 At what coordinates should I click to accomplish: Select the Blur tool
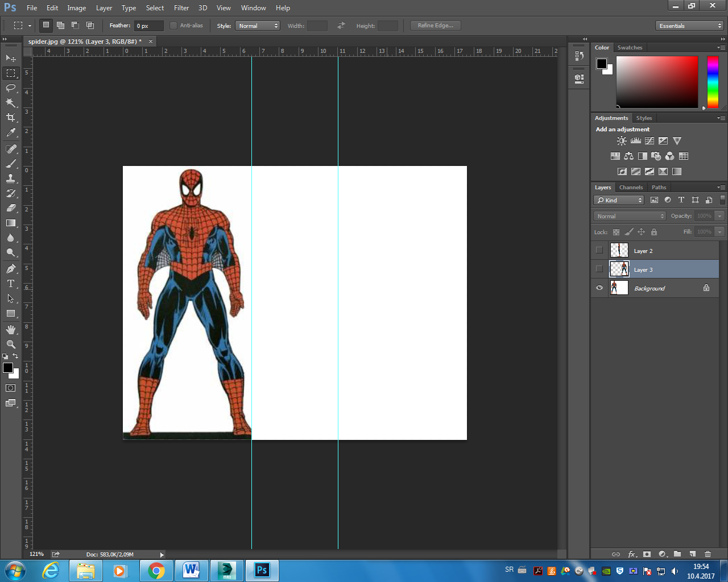(11, 238)
